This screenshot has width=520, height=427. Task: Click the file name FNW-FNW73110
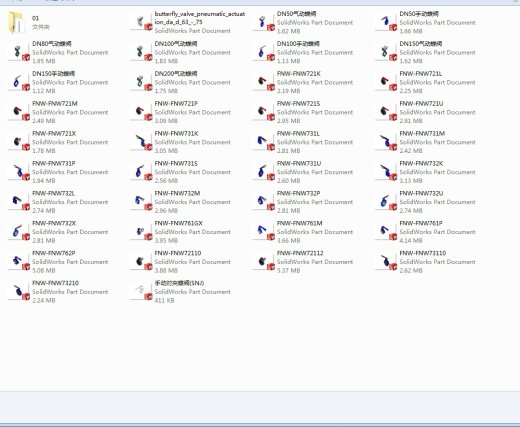click(423, 253)
